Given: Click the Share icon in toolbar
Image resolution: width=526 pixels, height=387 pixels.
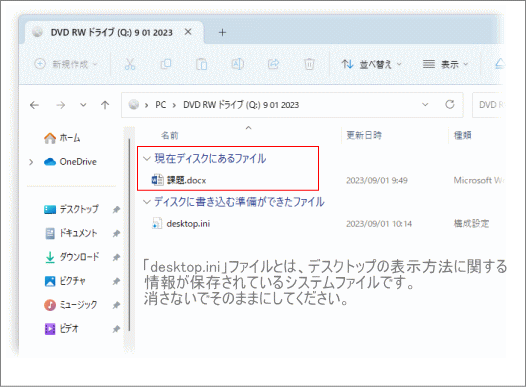Looking at the screenshot, I should (273, 64).
